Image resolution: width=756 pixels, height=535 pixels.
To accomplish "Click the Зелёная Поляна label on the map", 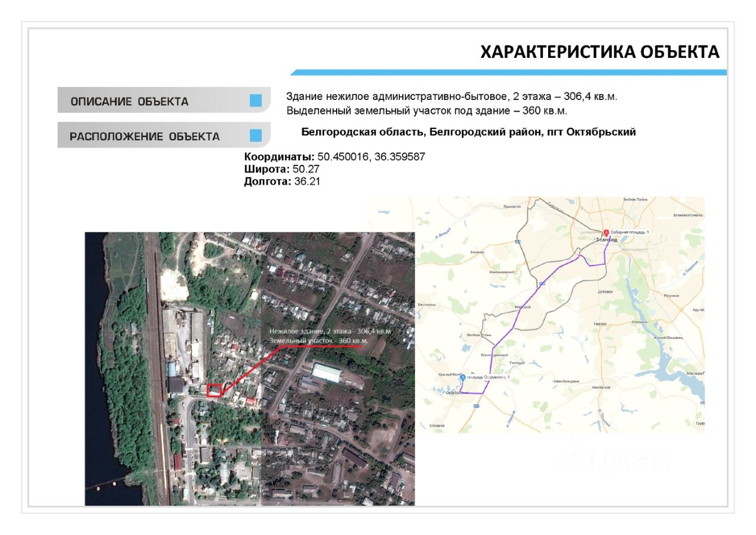I will point(635,199).
